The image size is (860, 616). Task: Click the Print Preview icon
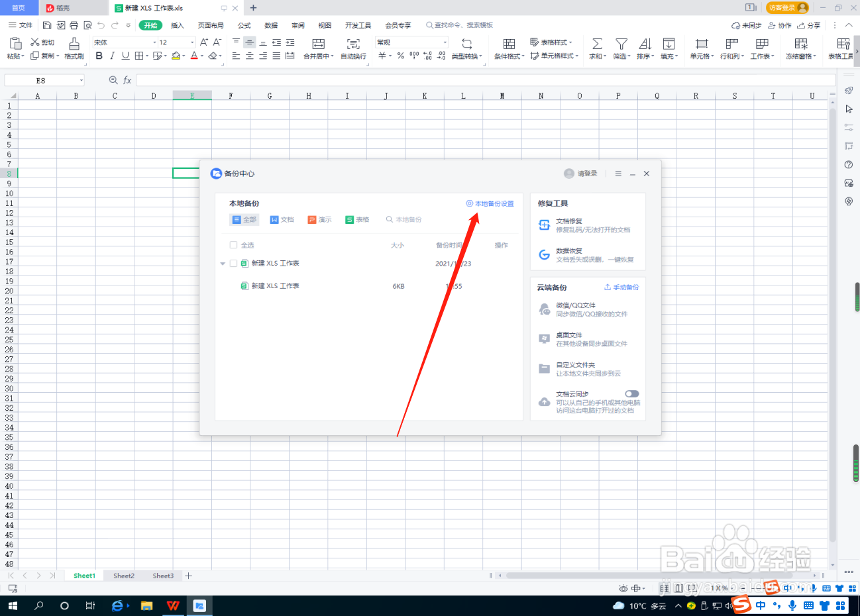click(x=87, y=25)
